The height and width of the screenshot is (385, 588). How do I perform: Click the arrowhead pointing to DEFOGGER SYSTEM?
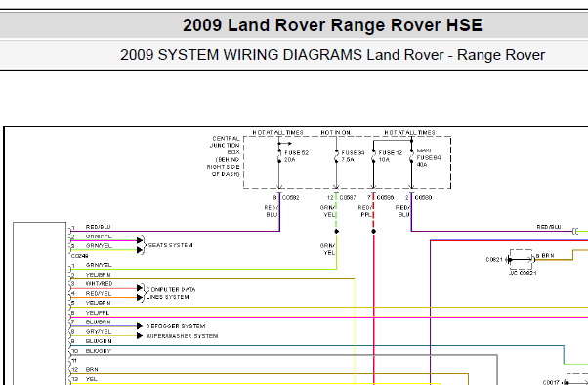140,326
